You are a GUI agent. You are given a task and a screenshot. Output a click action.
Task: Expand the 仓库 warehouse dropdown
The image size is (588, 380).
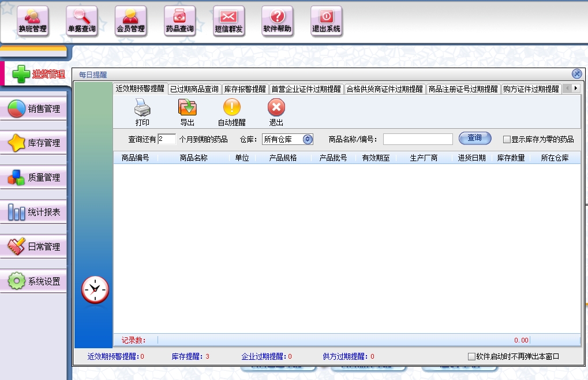click(308, 139)
